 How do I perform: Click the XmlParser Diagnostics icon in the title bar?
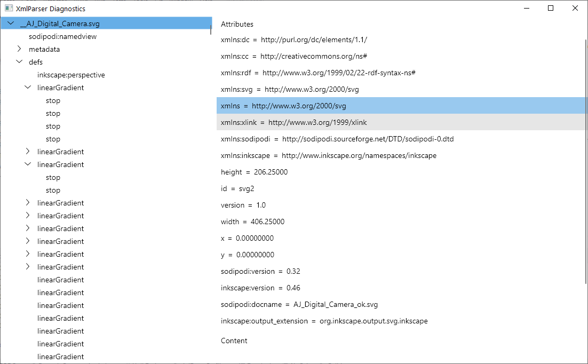coord(7,8)
